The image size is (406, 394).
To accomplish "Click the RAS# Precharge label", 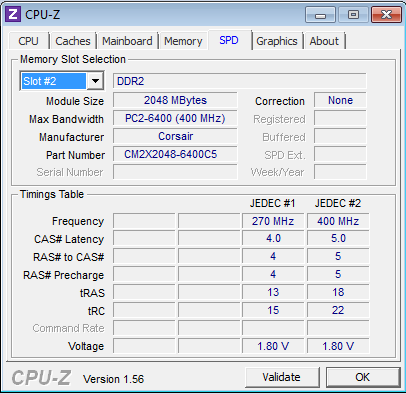I will pos(63,275).
